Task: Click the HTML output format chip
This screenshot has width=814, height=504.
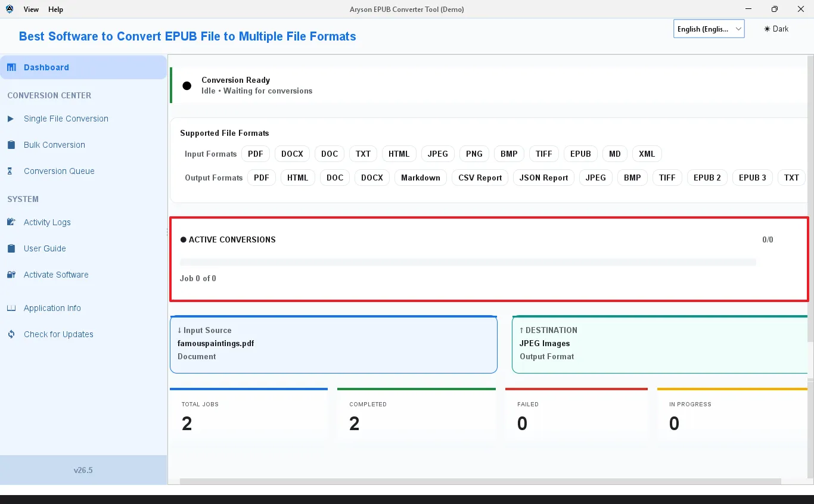Action: point(298,178)
